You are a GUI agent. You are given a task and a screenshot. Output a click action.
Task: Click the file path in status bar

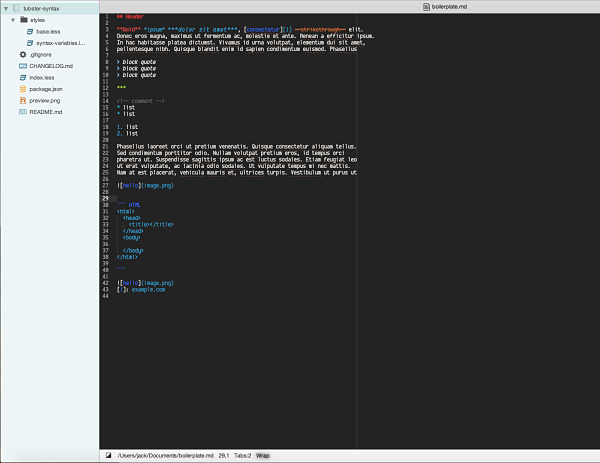click(165, 455)
